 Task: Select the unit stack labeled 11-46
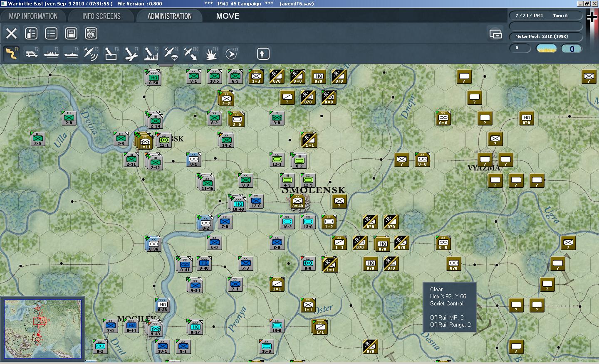click(x=207, y=183)
